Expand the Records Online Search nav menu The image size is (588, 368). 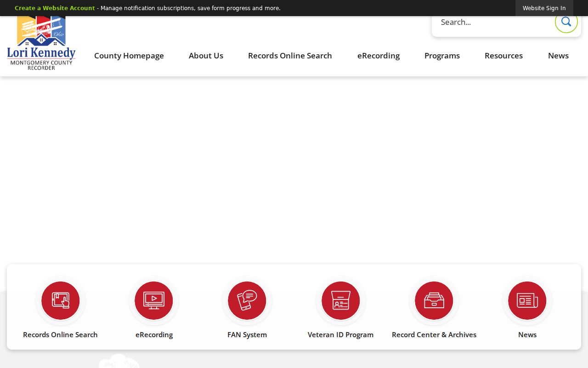[x=290, y=56]
